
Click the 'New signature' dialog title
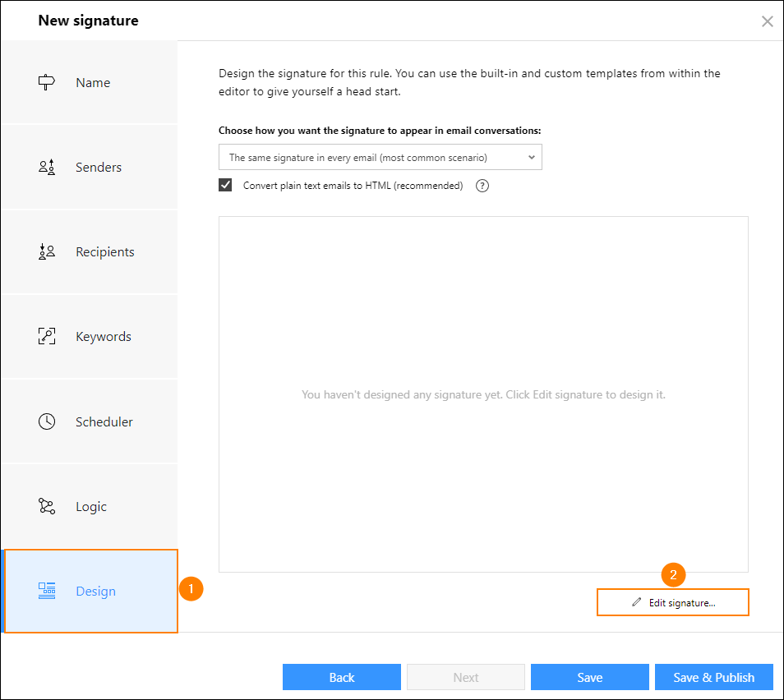[88, 21]
